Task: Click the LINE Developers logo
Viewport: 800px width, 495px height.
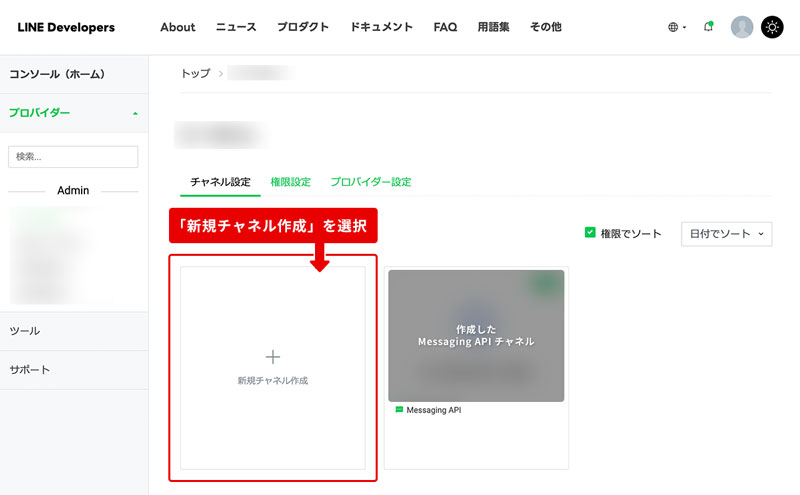Action: coord(66,27)
